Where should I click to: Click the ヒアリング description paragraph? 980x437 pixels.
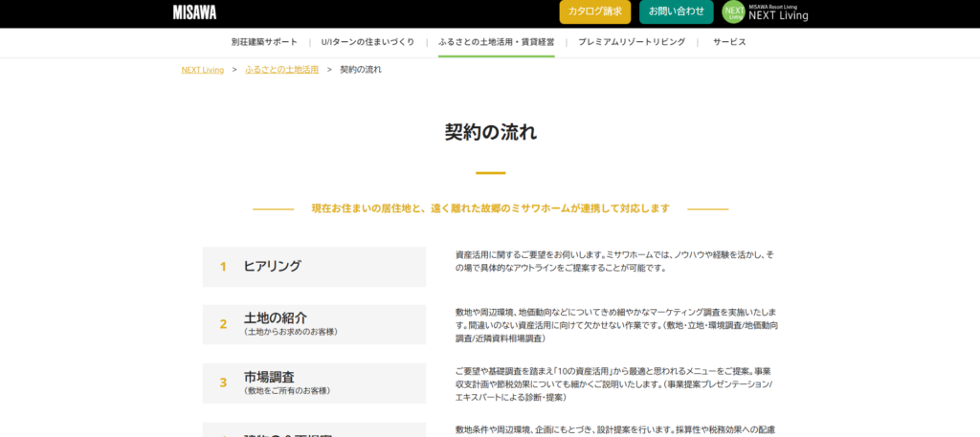(614, 261)
